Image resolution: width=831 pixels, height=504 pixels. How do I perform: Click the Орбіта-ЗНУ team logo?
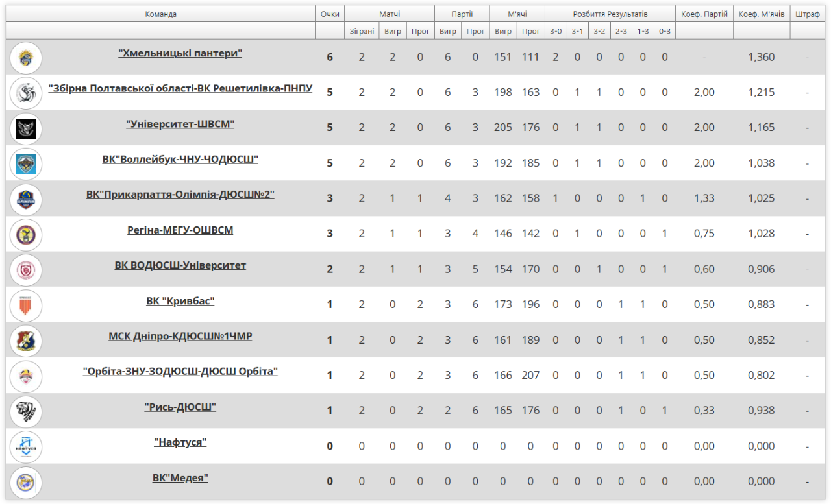26,376
